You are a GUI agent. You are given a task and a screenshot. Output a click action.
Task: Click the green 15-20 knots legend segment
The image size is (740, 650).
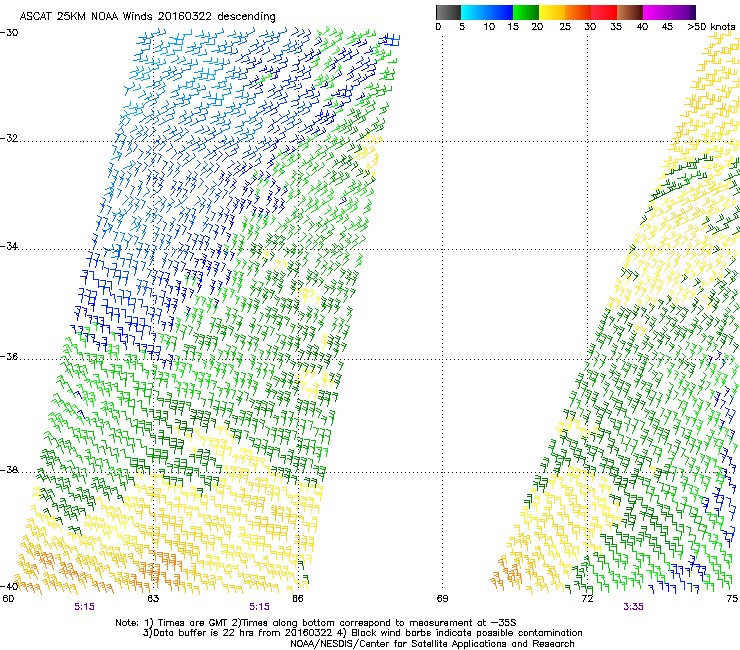[526, 12]
